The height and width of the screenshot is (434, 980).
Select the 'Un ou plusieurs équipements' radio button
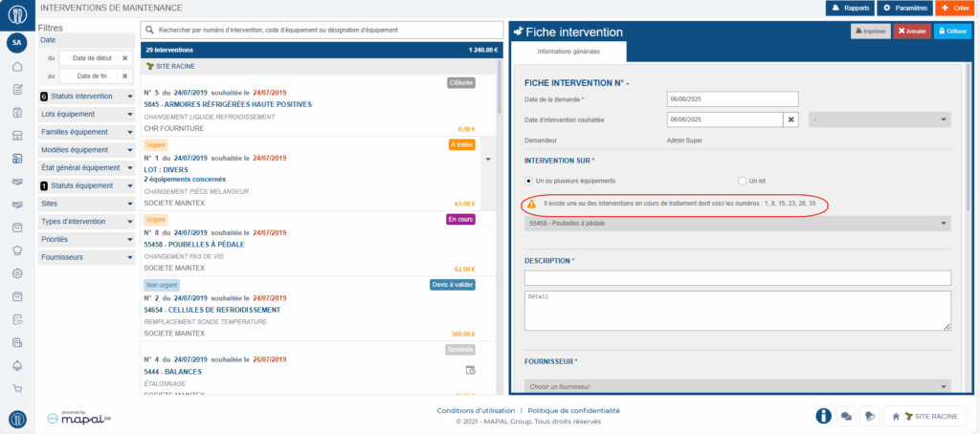[528, 181]
